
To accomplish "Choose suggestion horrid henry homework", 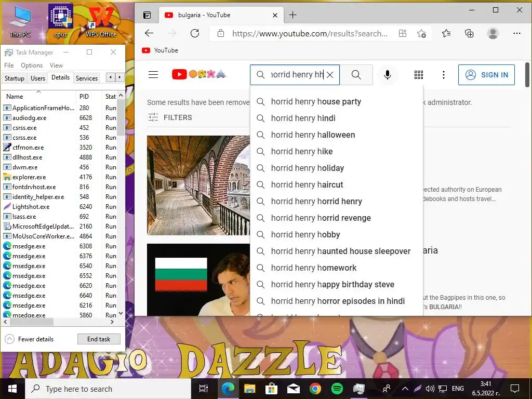I will tap(337, 268).
